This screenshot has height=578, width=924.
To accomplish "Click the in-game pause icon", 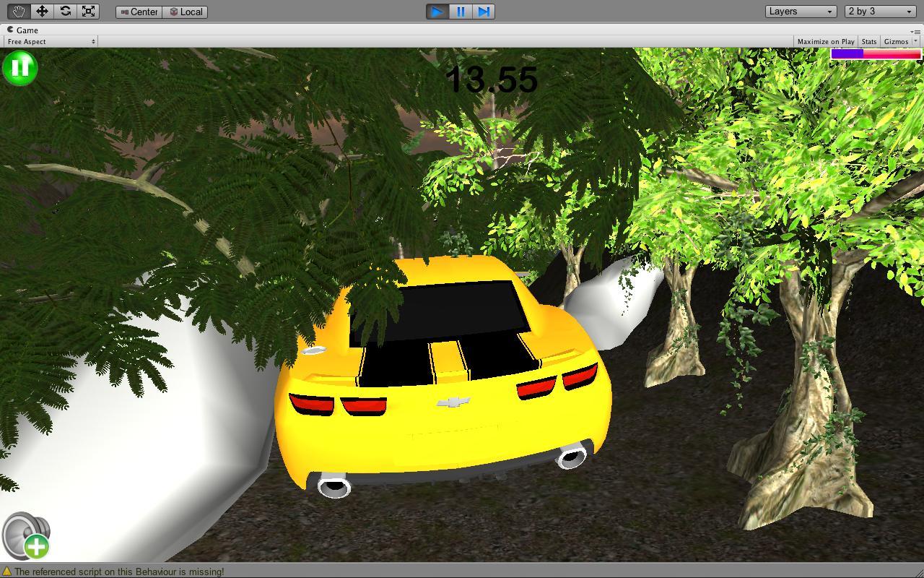I will (x=21, y=67).
